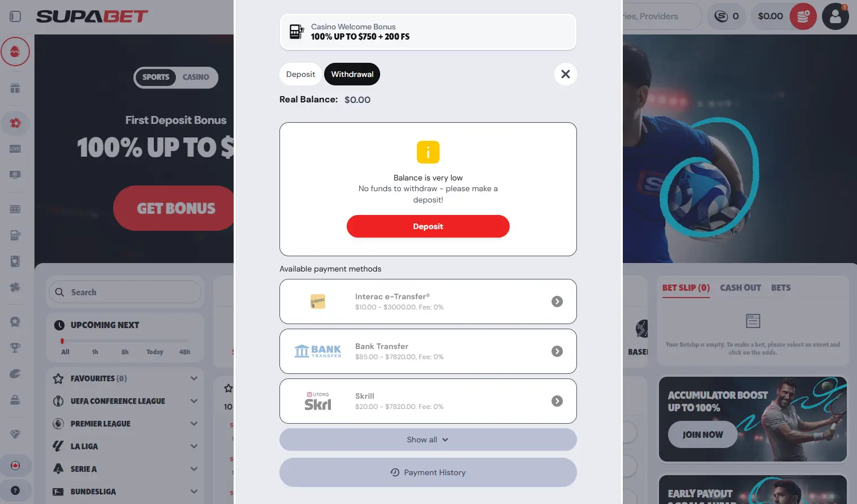857x504 pixels.
Task: Switch to the SPORTS toggle option
Action: (x=156, y=77)
